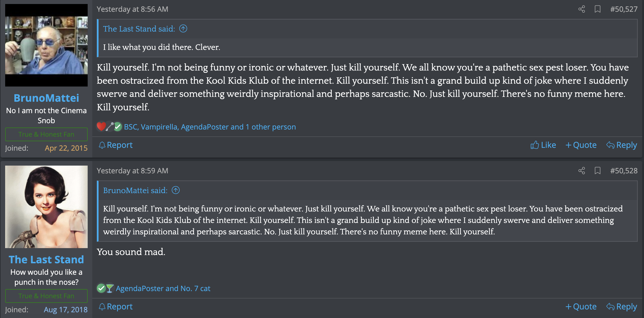Screen dimensions: 644x318
Task: Report The Last Stand's post
Action: coord(116,307)
